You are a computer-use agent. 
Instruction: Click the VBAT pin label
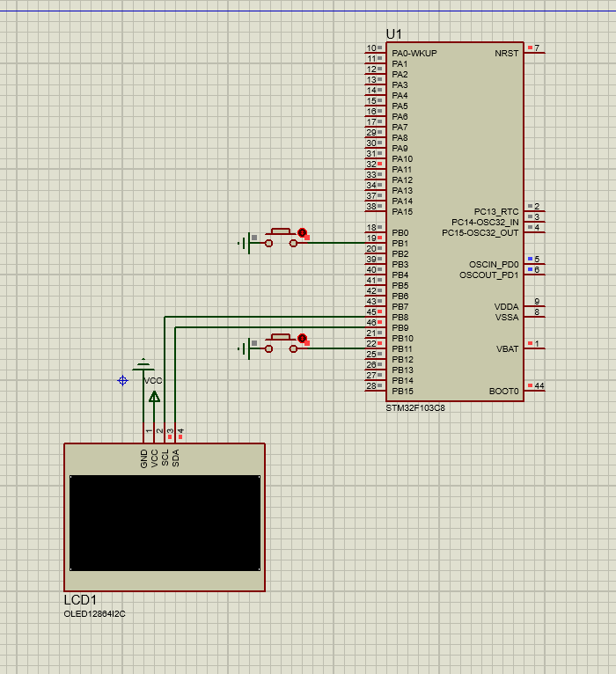pos(507,349)
